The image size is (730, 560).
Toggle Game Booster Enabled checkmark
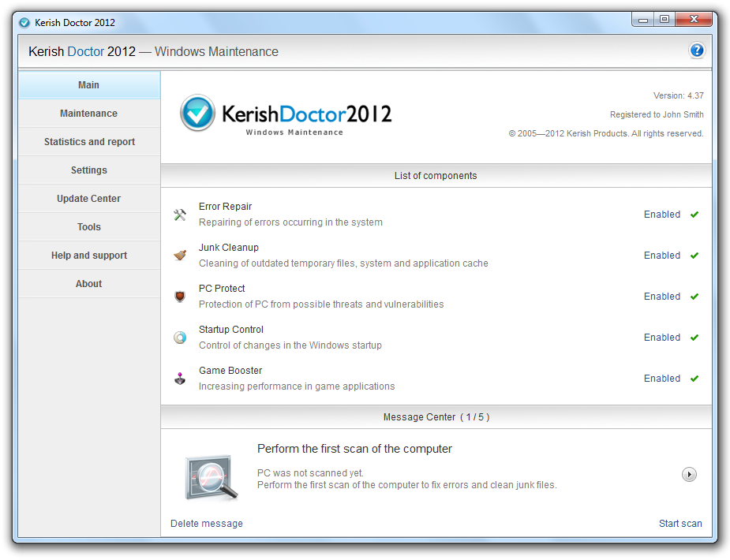click(694, 379)
